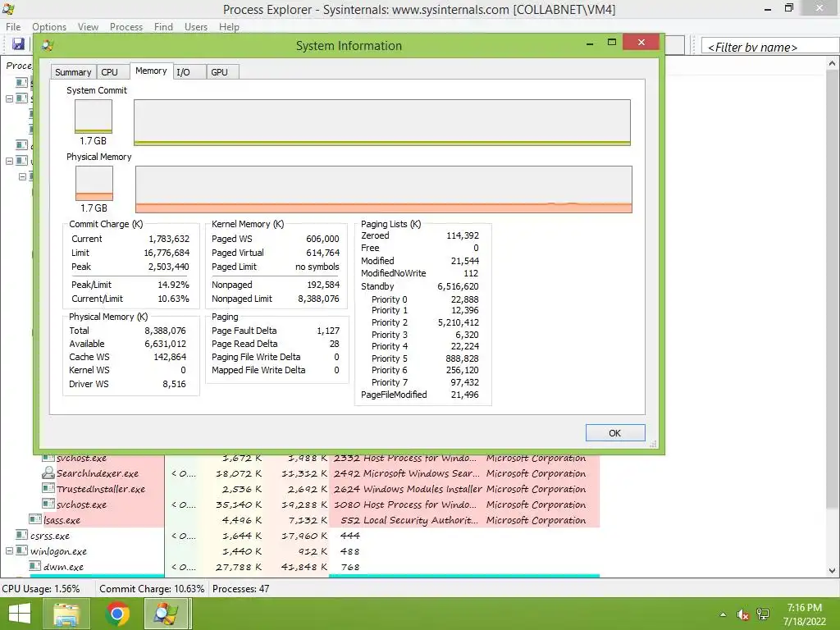840x630 pixels.
Task: Open the Help menu
Action: click(x=229, y=27)
